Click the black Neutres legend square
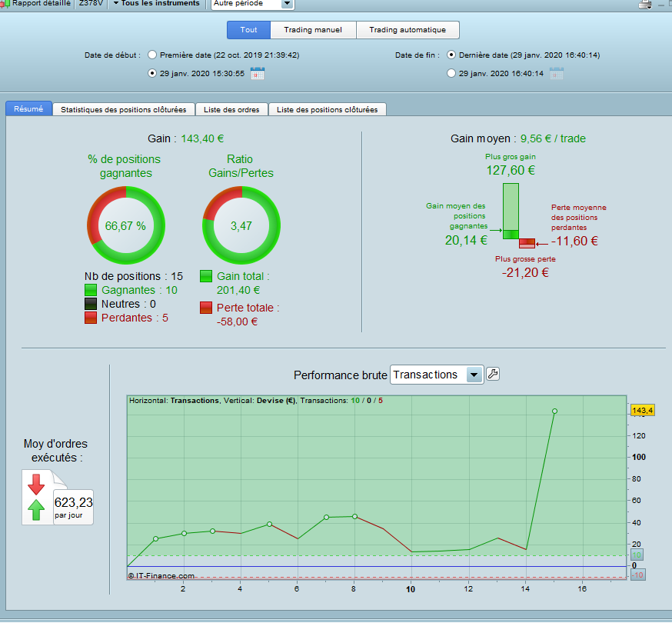The height and width of the screenshot is (623, 672). click(x=91, y=304)
